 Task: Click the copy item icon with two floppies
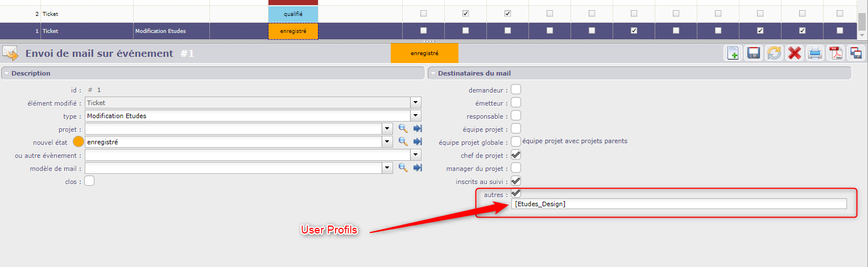click(855, 53)
